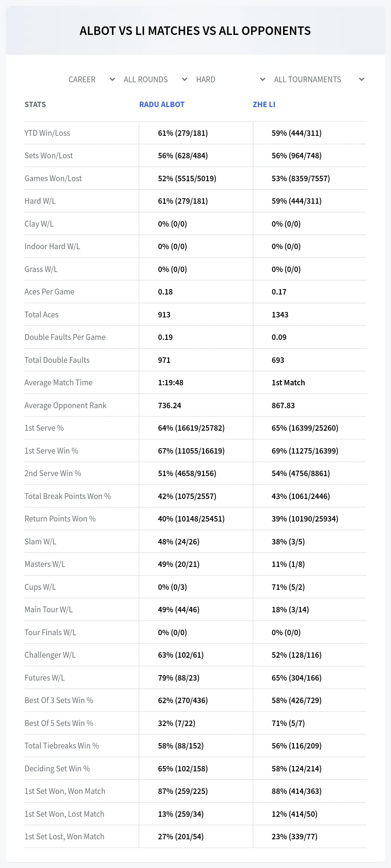Click the STATS column header
This screenshot has width=391, height=868.
click(x=35, y=104)
